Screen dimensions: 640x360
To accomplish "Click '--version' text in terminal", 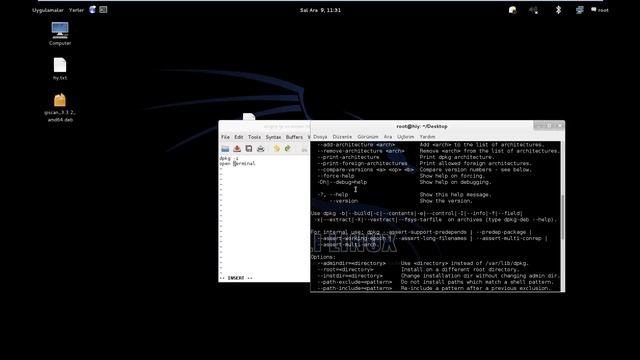I will (x=344, y=201).
